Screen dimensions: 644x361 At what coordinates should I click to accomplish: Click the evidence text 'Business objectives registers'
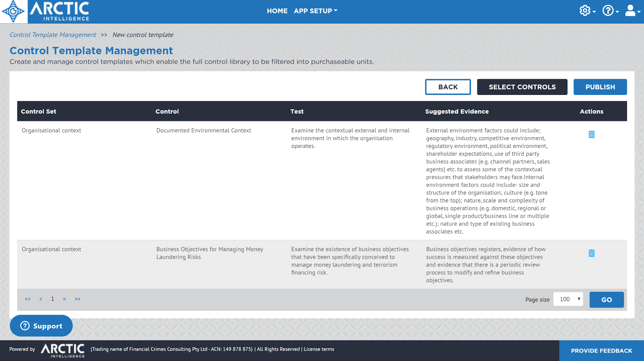(x=463, y=249)
